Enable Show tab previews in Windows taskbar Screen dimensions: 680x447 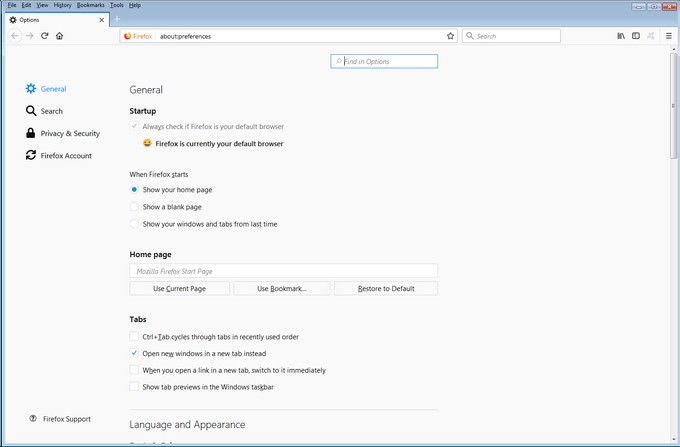134,386
